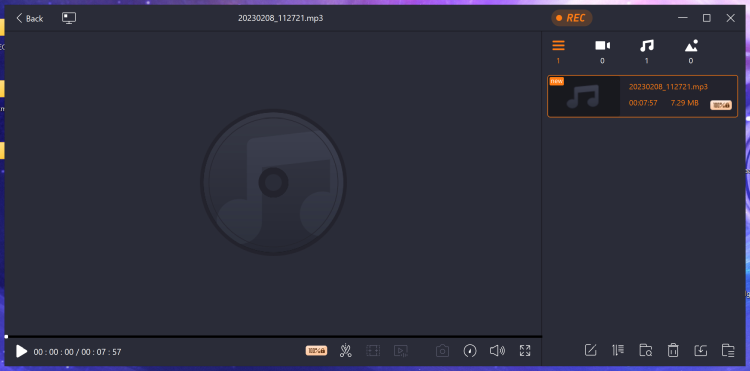Maximize the recorder window
Viewport: 750px width, 371px height.
tap(706, 18)
